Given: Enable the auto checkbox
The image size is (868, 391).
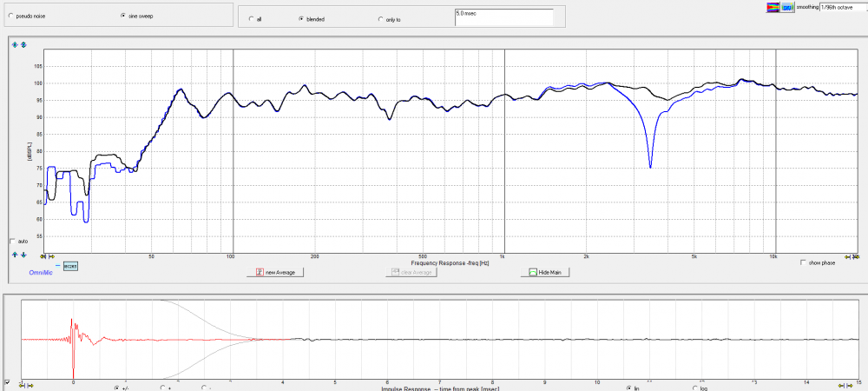Looking at the screenshot, I should coord(12,241).
